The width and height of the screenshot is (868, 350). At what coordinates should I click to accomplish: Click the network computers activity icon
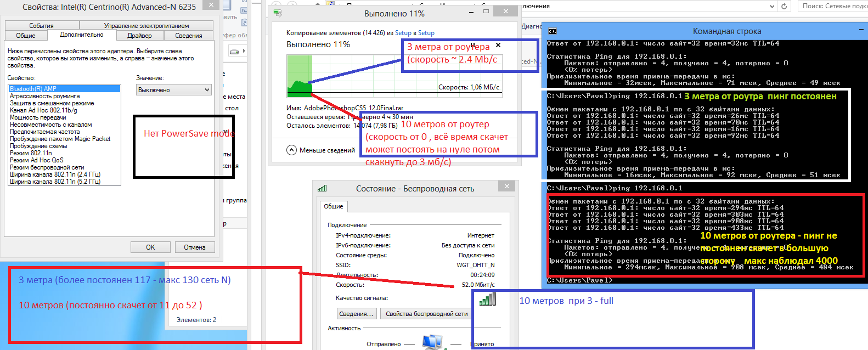[x=432, y=342]
